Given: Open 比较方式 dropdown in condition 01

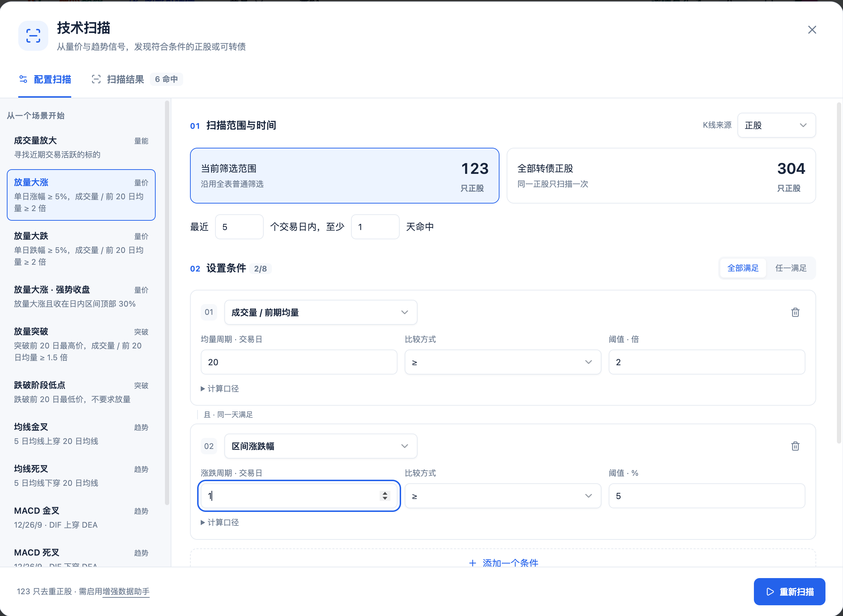Looking at the screenshot, I should 502,362.
